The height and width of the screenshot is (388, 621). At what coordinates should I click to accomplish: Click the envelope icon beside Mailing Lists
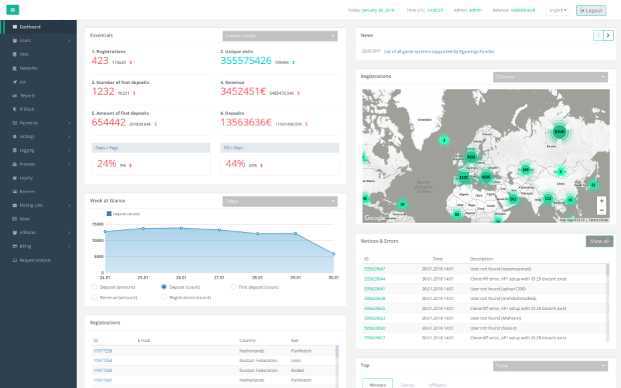pyautogui.click(x=15, y=205)
